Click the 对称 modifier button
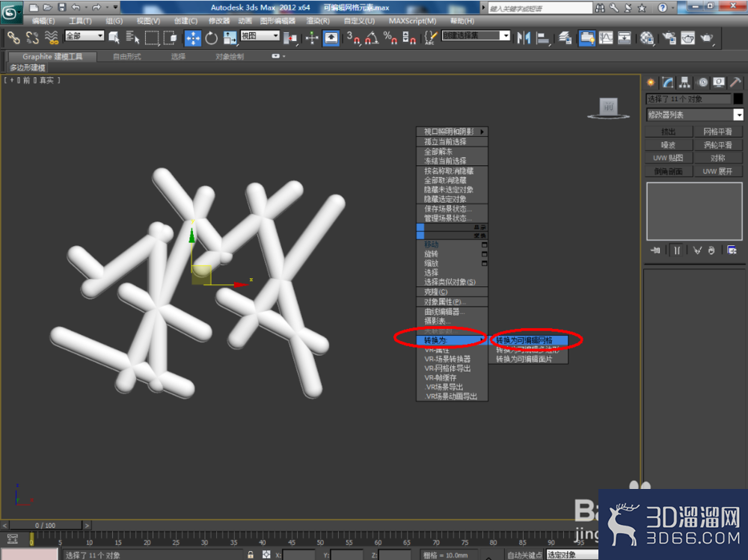The image size is (748, 560). point(717,158)
